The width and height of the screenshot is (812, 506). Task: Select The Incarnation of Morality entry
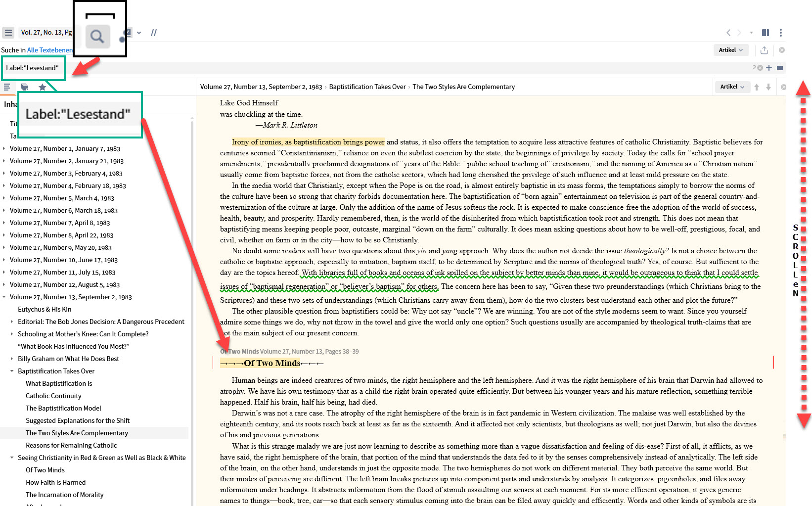(x=65, y=495)
